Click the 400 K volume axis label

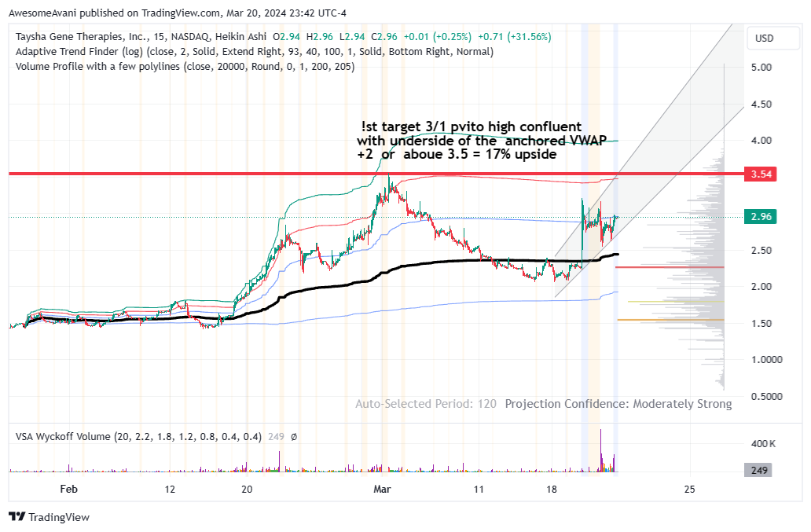pos(763,443)
